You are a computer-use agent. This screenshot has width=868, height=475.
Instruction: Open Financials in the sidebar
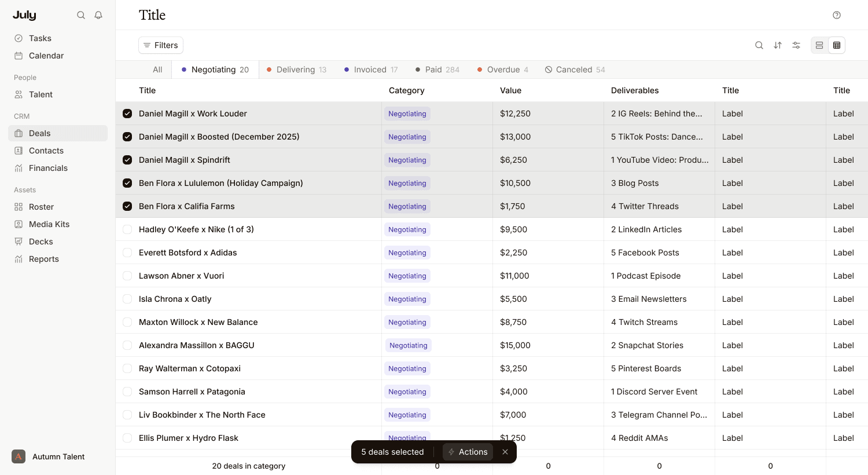click(58, 168)
